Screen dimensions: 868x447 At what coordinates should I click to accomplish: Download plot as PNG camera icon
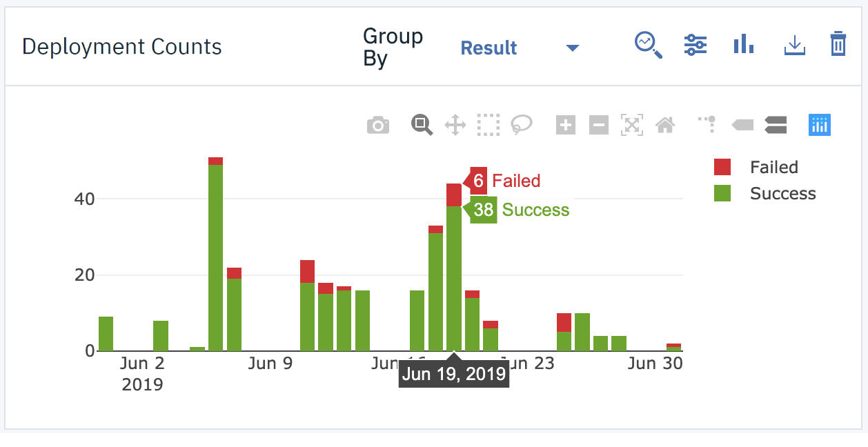[378, 126]
